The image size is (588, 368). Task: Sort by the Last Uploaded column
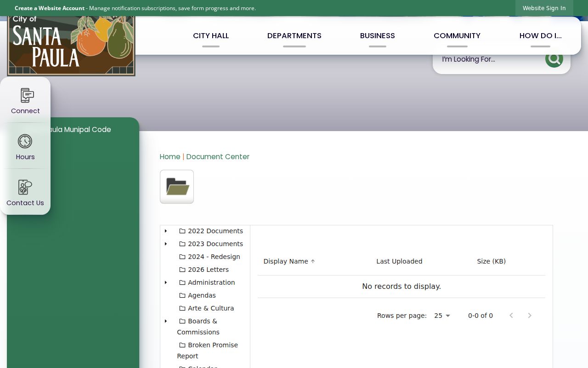point(399,261)
